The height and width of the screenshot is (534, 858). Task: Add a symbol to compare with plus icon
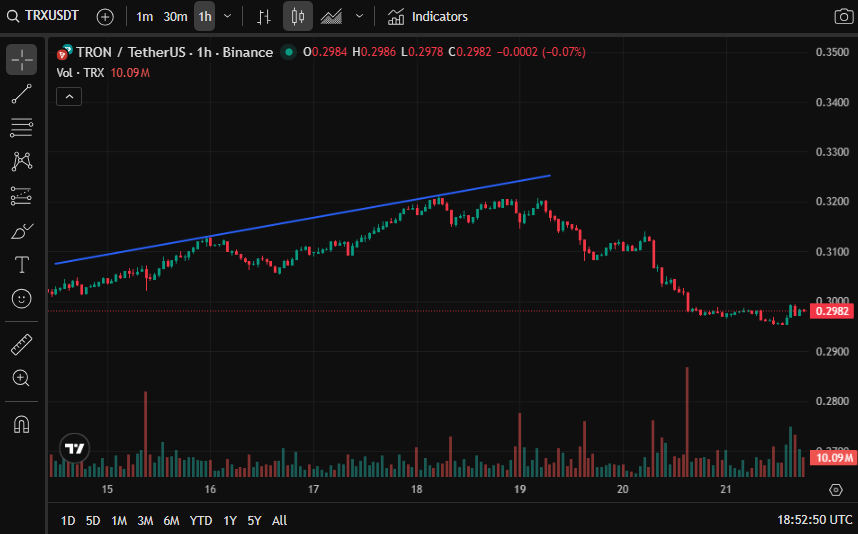click(105, 17)
